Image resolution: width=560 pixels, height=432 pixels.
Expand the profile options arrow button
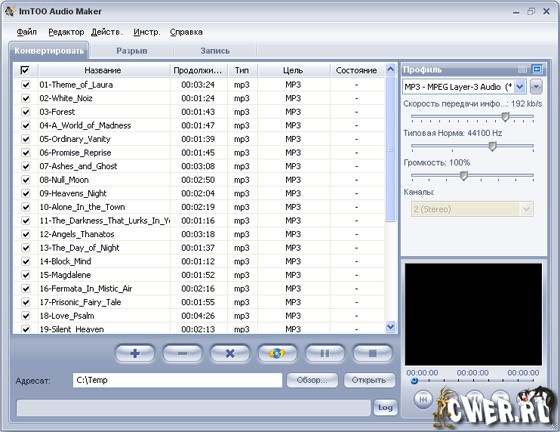536,86
